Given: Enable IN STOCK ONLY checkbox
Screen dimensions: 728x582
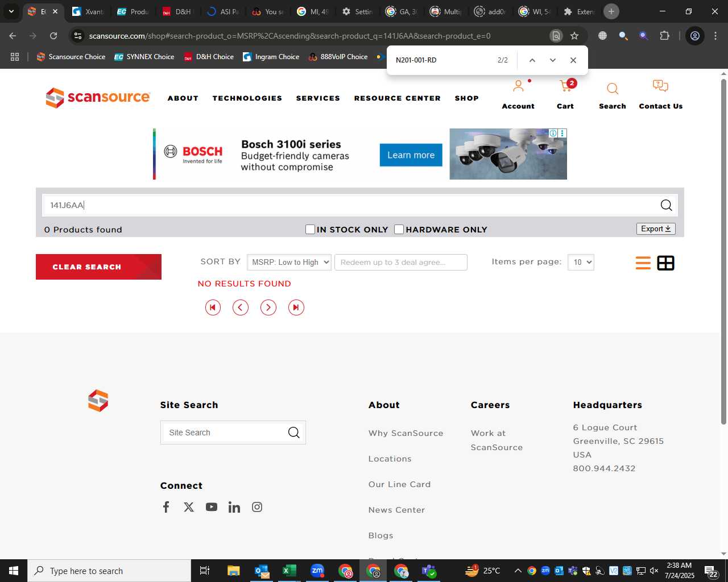Looking at the screenshot, I should tap(310, 229).
